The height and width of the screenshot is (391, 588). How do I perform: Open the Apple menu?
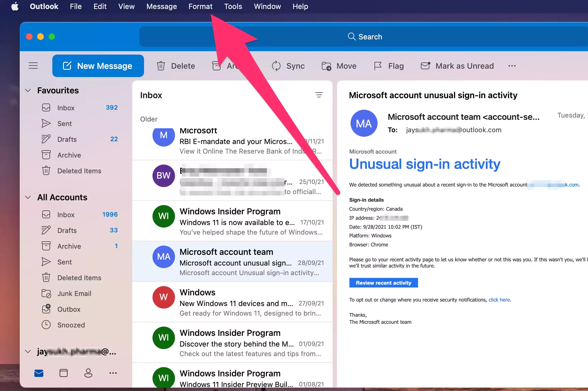pyautogui.click(x=15, y=6)
